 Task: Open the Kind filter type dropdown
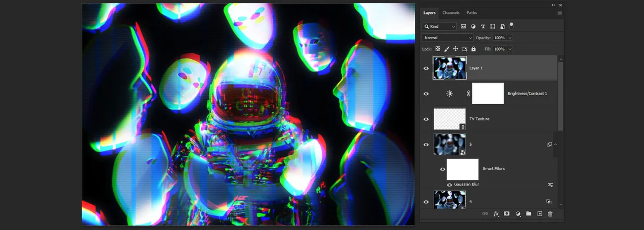click(439, 26)
